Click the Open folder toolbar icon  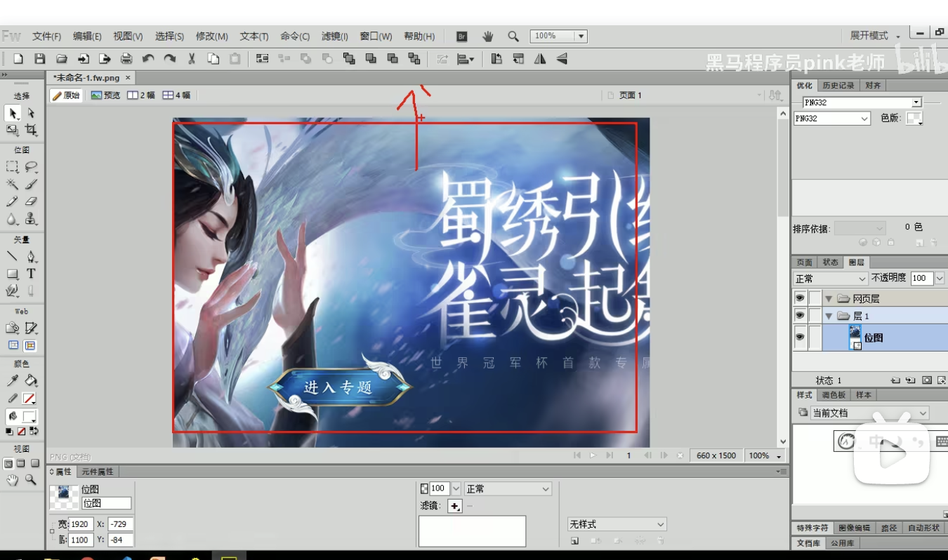pos(62,59)
